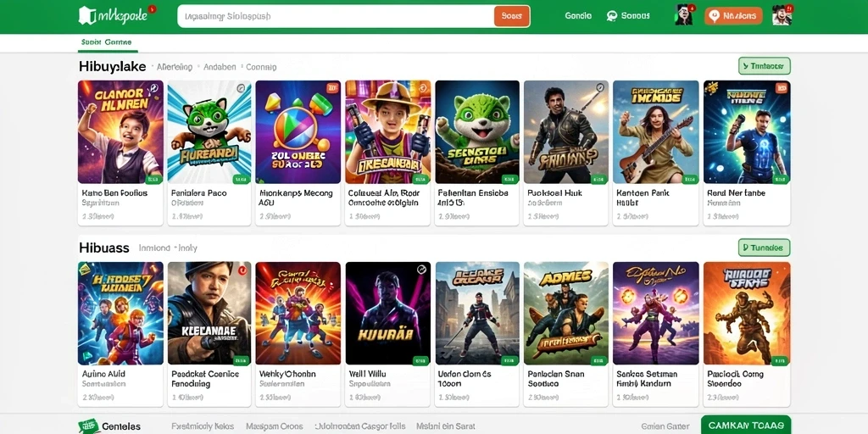The width and height of the screenshot is (868, 434).
Task: Open the Kantoen Pank guitar player thumbnail
Action: click(655, 131)
